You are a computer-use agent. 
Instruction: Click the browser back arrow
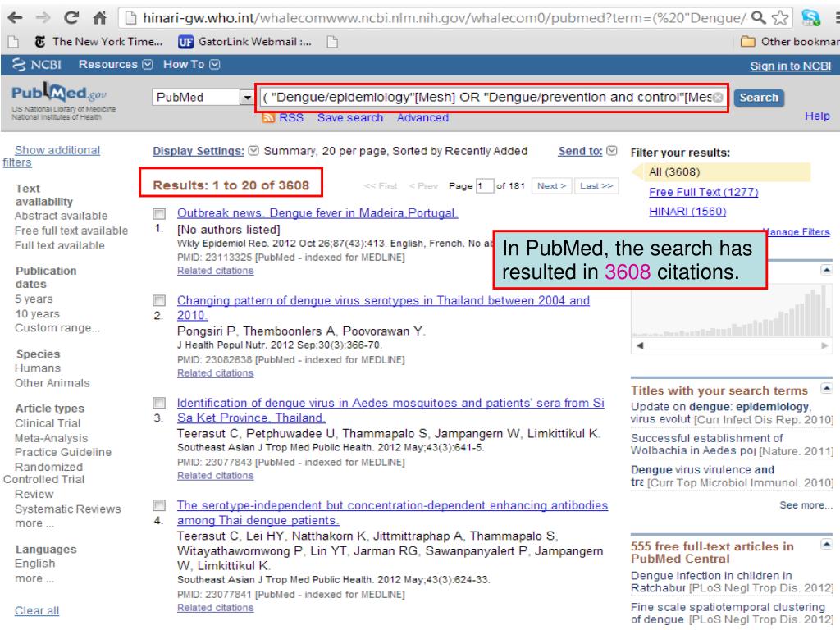[15, 18]
